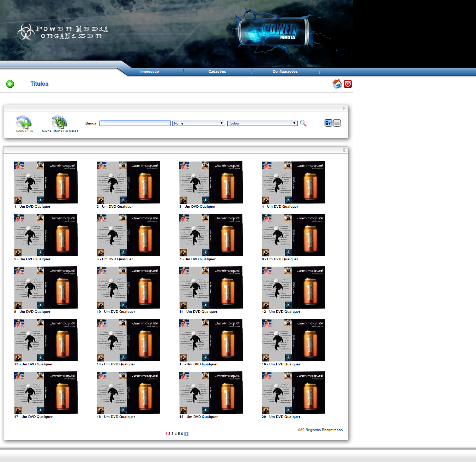Go to results page 5

pos(179,434)
